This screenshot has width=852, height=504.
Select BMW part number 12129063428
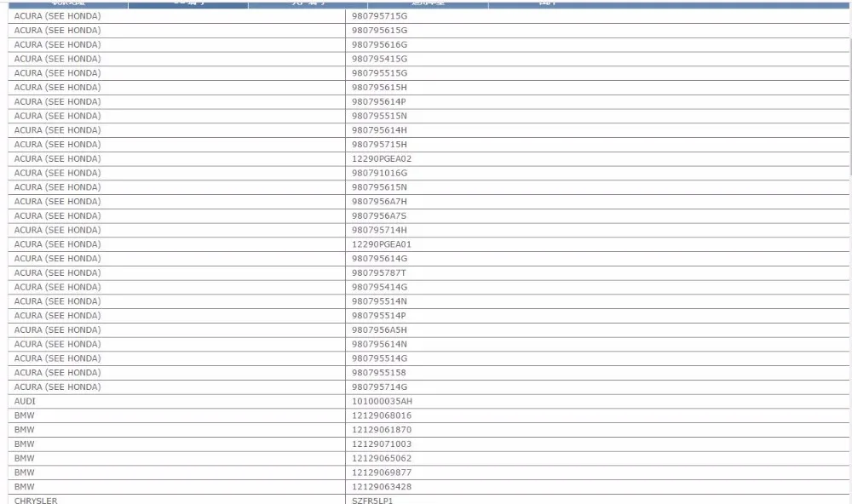pos(382,487)
